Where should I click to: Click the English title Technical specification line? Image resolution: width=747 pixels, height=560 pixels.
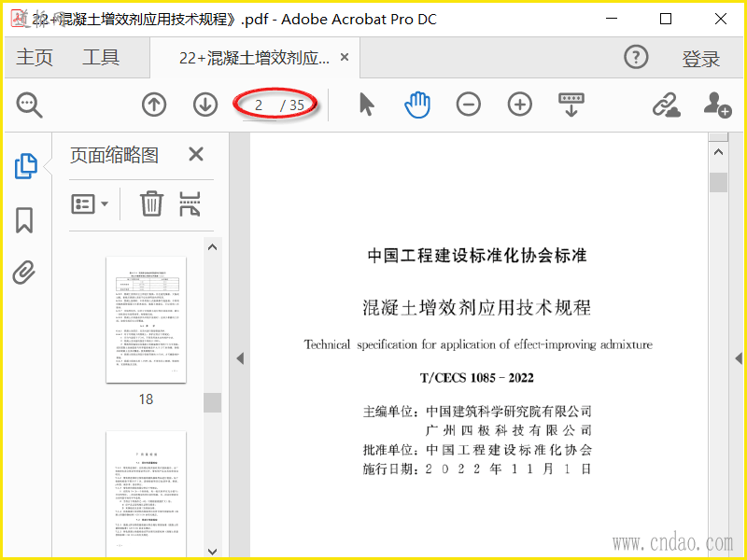click(x=478, y=344)
